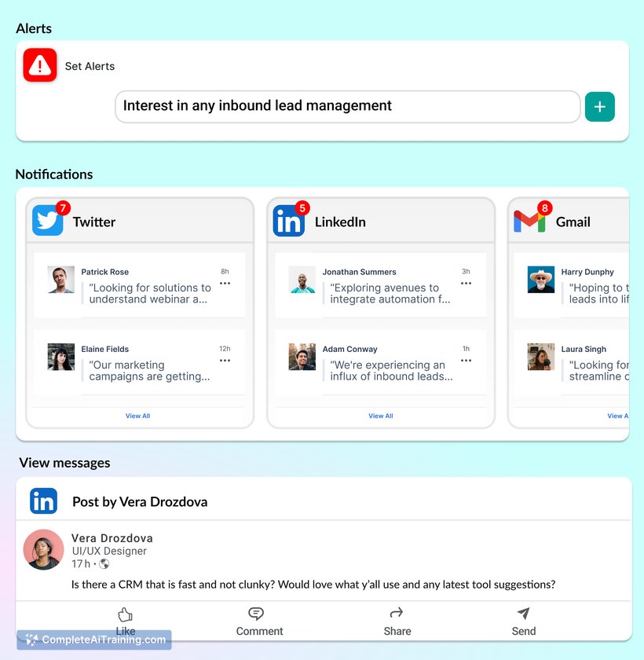Image resolution: width=644 pixels, height=660 pixels.
Task: Add the alert with the green plus button
Action: pyautogui.click(x=600, y=107)
